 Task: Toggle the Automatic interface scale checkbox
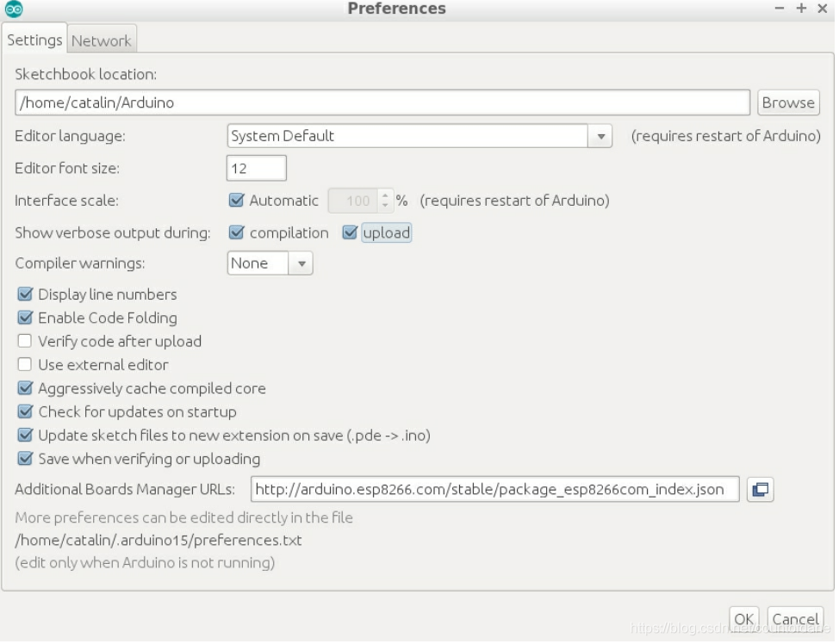click(x=238, y=201)
